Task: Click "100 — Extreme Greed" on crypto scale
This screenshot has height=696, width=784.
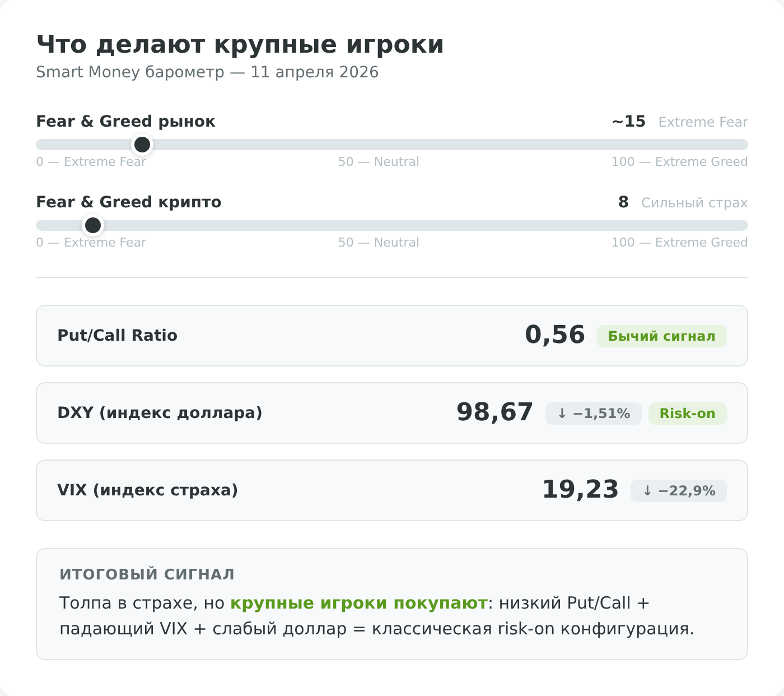Action: coord(680,243)
